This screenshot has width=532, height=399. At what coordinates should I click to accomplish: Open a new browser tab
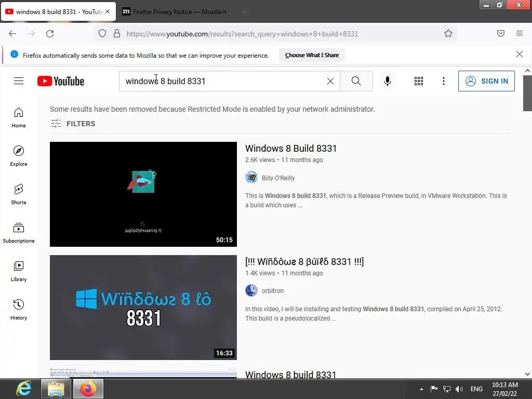click(244, 12)
